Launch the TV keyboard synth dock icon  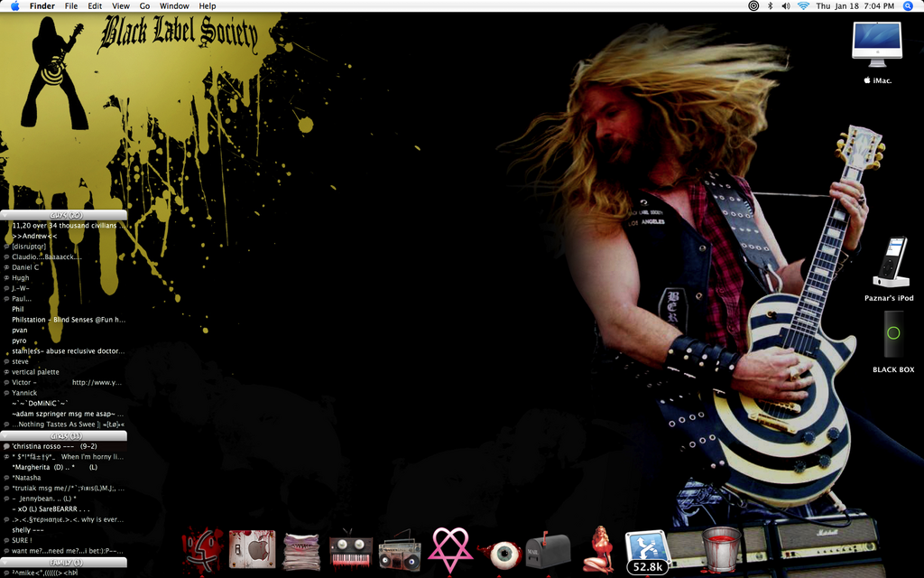351,552
